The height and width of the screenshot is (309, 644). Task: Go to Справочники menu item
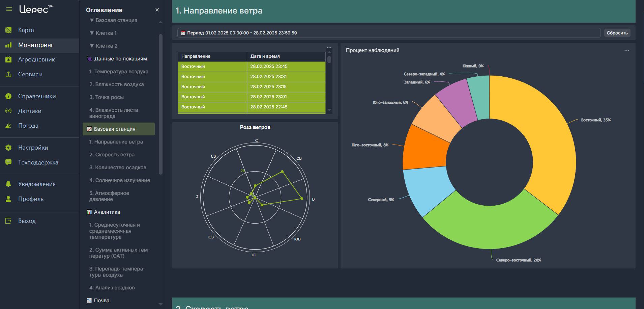(37, 96)
